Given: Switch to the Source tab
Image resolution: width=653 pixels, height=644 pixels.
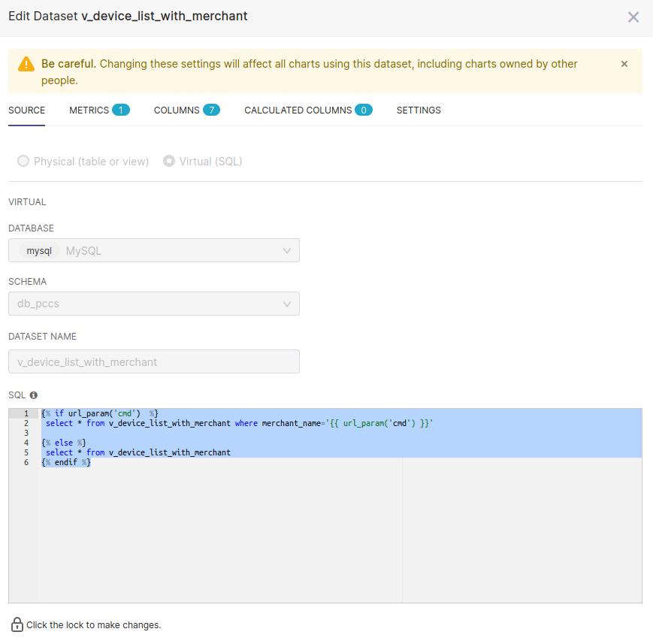Looking at the screenshot, I should tap(27, 110).
